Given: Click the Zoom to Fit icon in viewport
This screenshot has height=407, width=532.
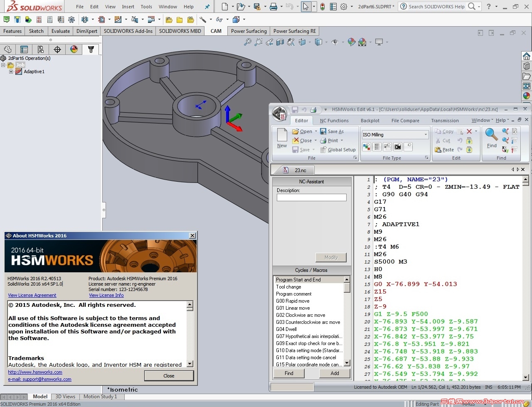Looking at the screenshot, I should coord(248,42).
